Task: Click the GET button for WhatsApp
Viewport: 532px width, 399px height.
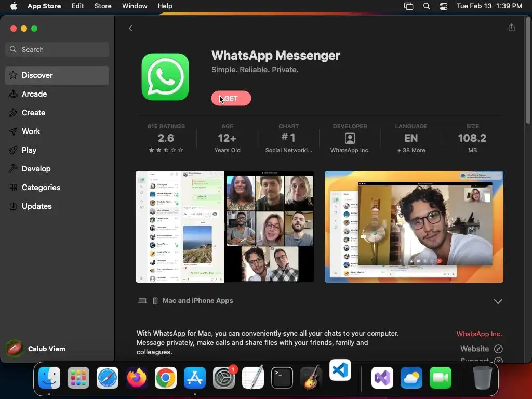Action: point(231,98)
